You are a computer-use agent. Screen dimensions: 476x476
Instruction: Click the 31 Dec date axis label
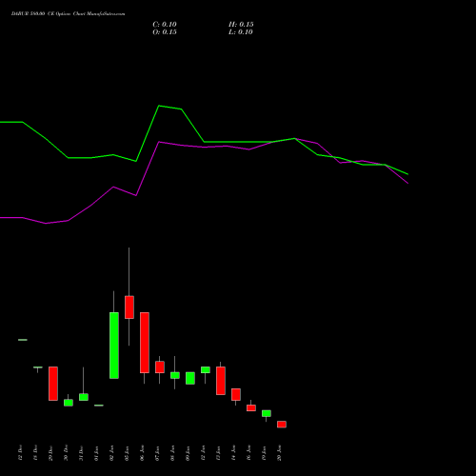pyautogui.click(x=81, y=453)
